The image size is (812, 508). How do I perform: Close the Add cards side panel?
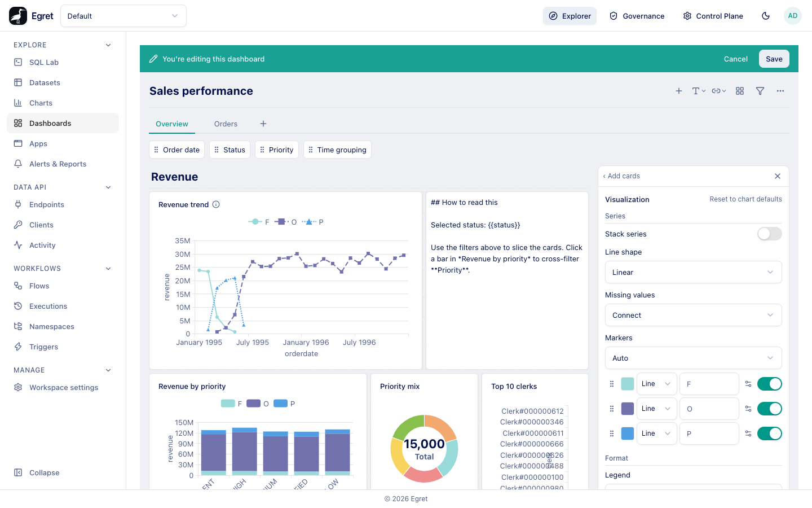(x=778, y=176)
